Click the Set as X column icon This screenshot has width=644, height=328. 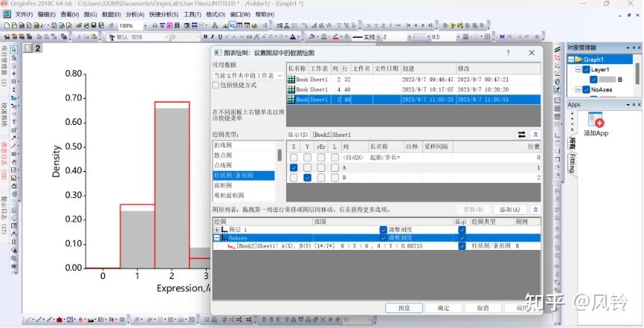tap(368, 25)
